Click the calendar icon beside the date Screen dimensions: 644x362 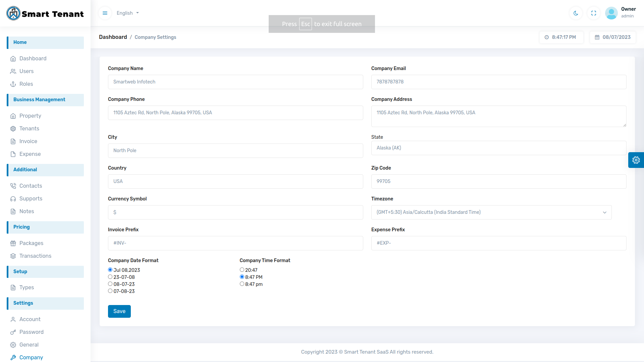tap(597, 37)
